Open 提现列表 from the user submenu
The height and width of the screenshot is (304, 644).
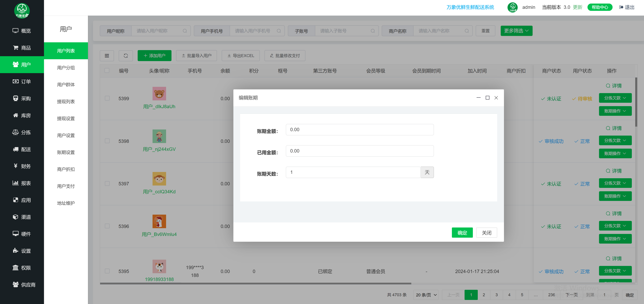point(66,101)
